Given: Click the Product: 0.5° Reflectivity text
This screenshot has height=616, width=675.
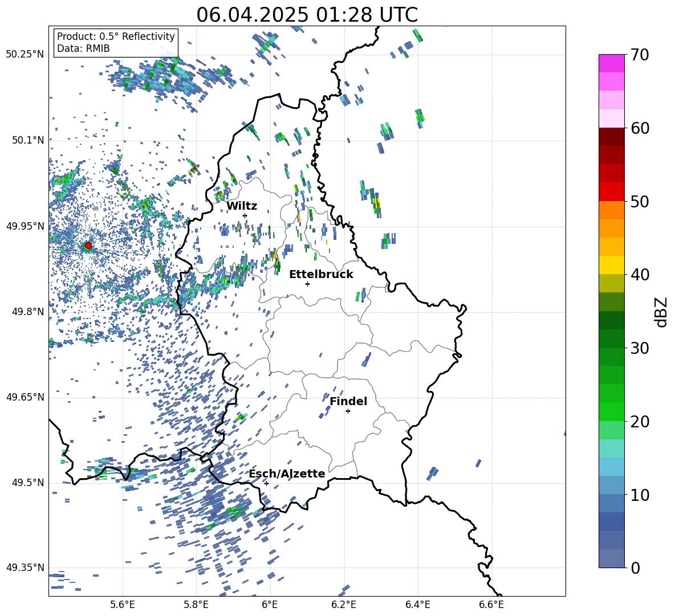Looking at the screenshot, I should [116, 36].
